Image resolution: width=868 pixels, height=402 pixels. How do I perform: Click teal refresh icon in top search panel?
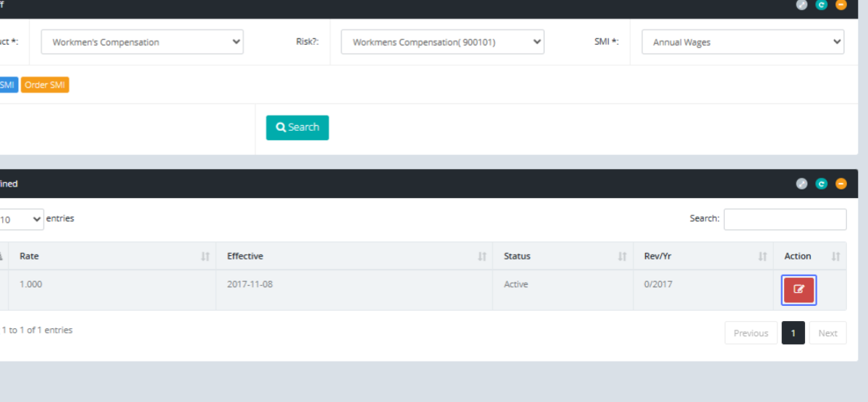pos(821,4)
